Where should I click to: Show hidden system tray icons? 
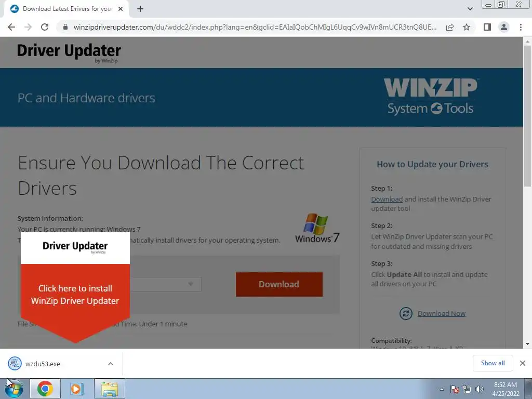point(442,389)
